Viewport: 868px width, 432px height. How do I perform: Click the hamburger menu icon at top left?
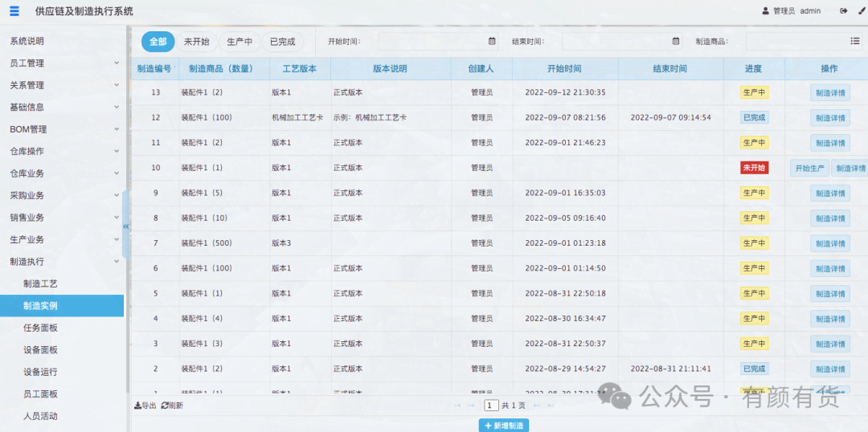[14, 11]
